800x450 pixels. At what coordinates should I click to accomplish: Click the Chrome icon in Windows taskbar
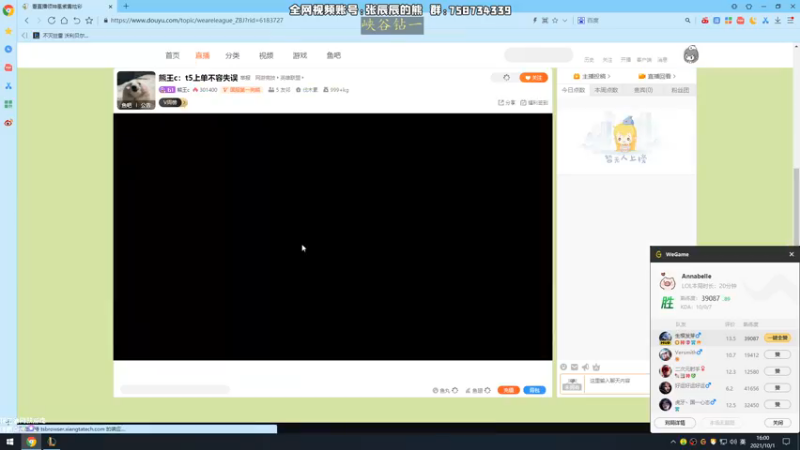point(31,442)
